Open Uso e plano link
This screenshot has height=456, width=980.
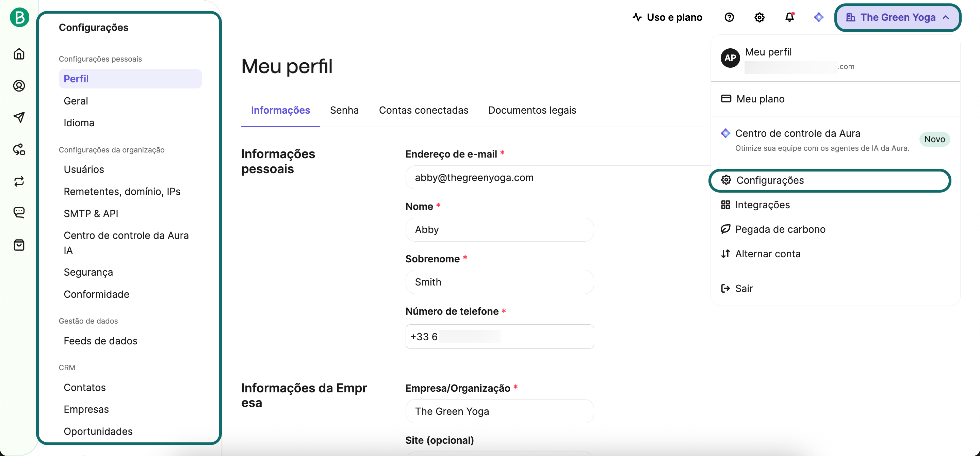668,17
